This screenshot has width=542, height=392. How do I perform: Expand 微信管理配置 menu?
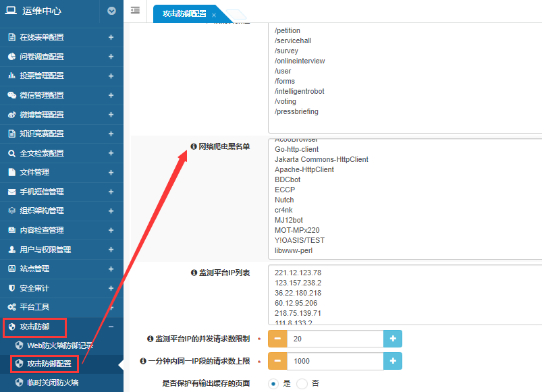111,95
